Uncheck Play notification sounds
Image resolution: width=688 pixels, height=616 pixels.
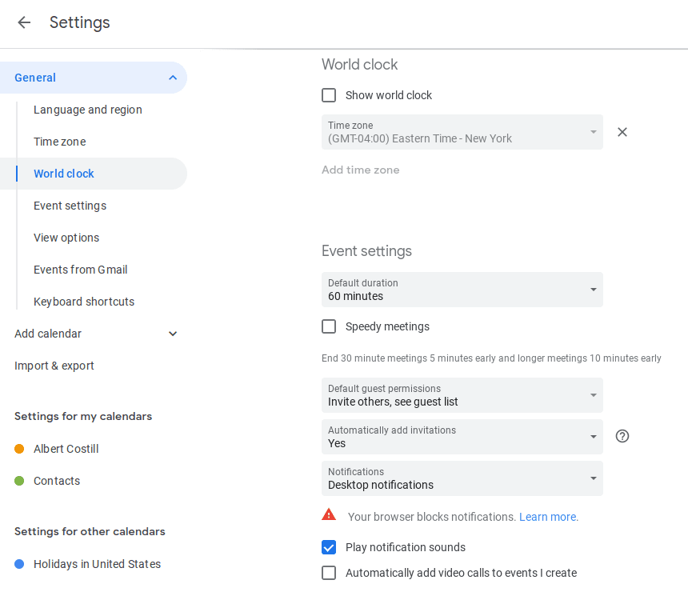pos(329,547)
